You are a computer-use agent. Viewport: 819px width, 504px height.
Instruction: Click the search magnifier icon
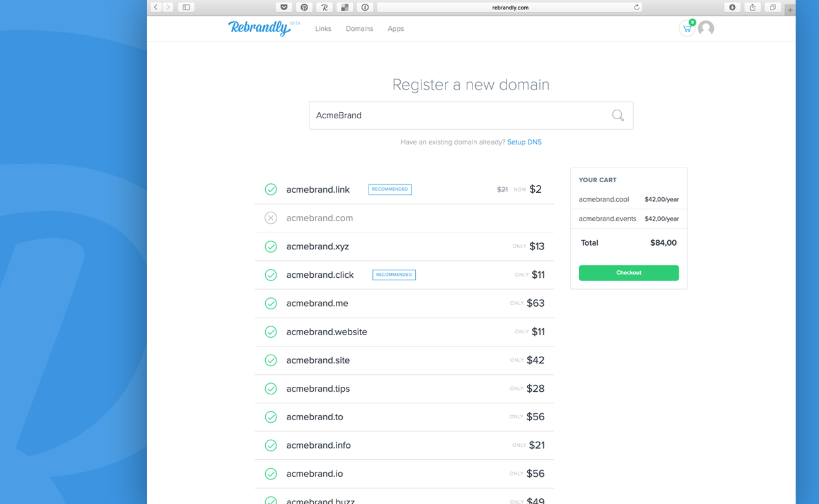[618, 115]
